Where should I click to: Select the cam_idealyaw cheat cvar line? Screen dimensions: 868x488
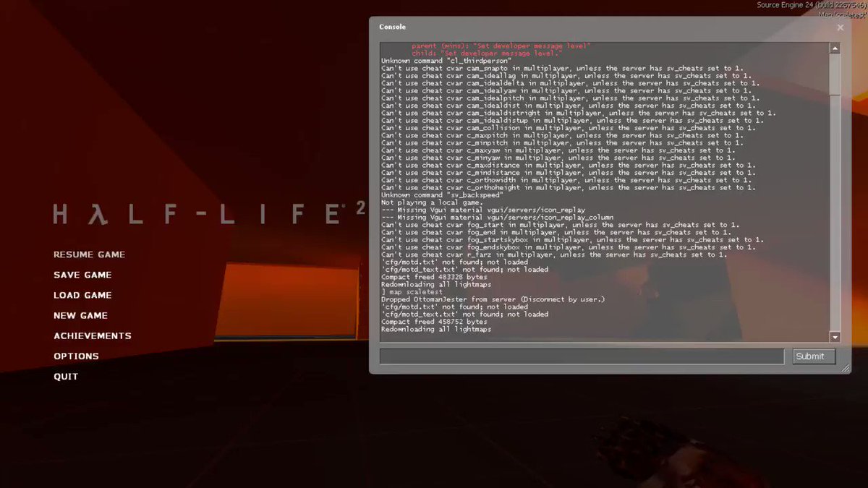coord(568,90)
